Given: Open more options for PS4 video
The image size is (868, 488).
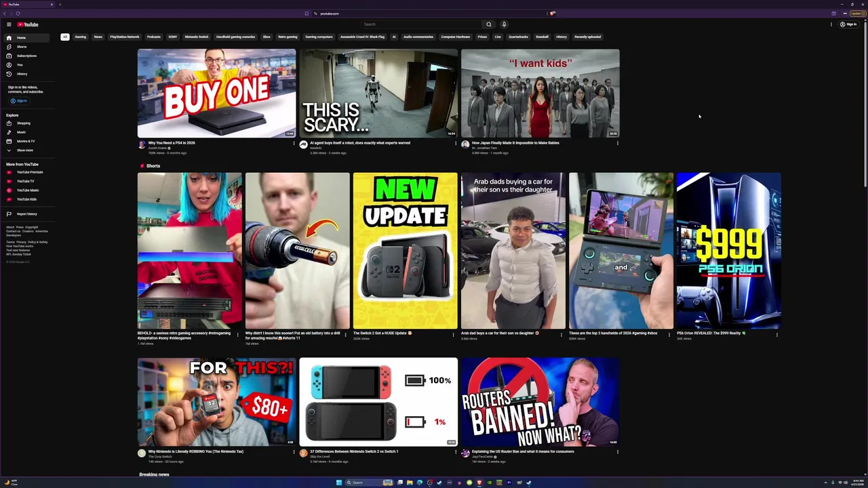Looking at the screenshot, I should [294, 143].
